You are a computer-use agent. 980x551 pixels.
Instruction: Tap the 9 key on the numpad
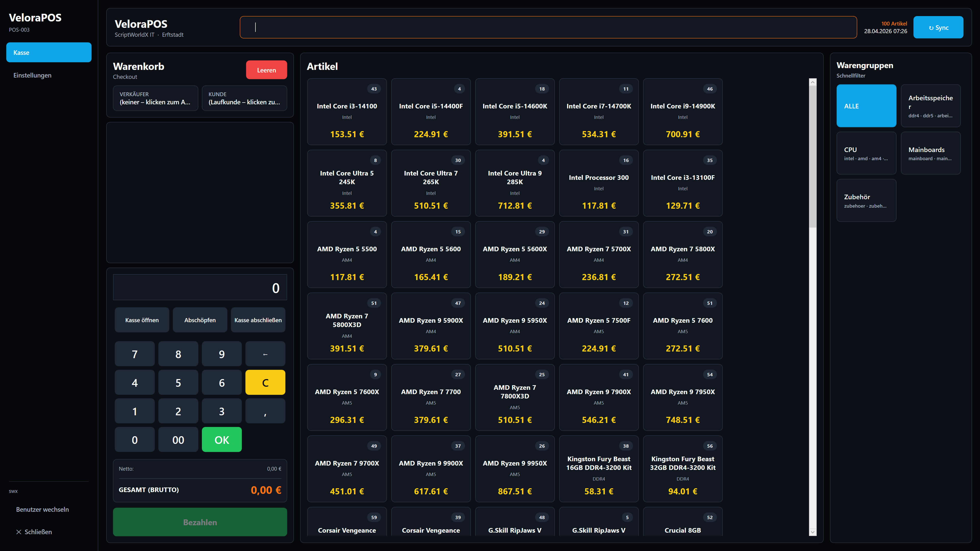[x=222, y=354]
